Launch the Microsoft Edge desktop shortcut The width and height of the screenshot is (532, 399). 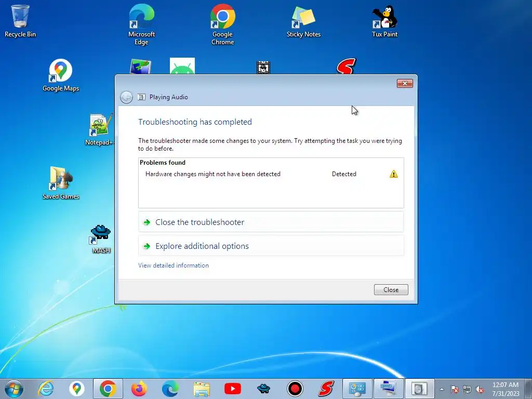tap(141, 24)
